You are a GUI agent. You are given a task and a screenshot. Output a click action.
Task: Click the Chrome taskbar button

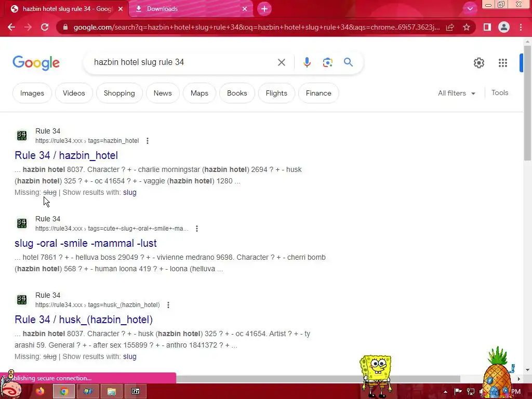coord(63,391)
